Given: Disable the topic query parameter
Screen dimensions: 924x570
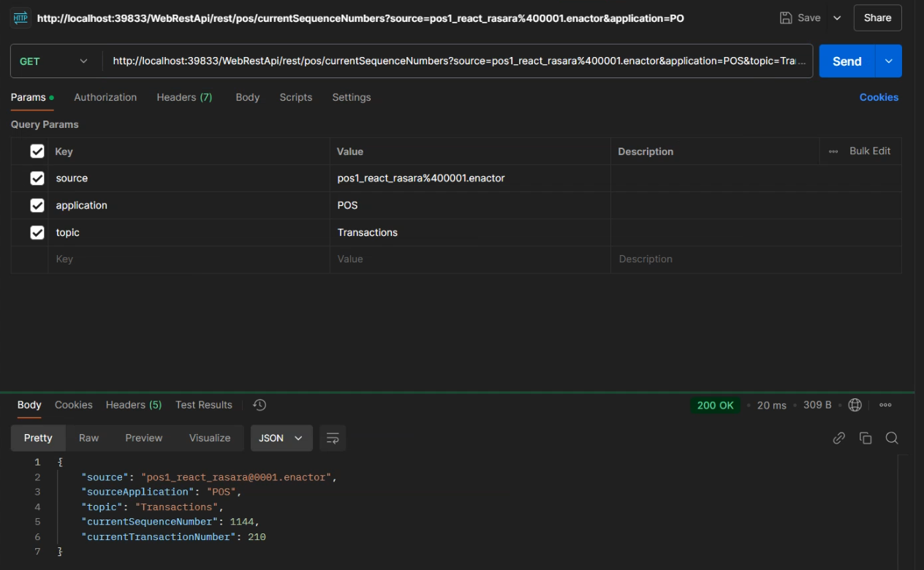Looking at the screenshot, I should click(x=37, y=232).
